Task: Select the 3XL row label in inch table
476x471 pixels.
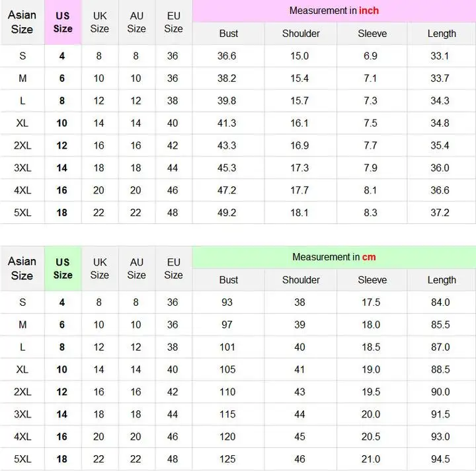Action: pos(22,168)
